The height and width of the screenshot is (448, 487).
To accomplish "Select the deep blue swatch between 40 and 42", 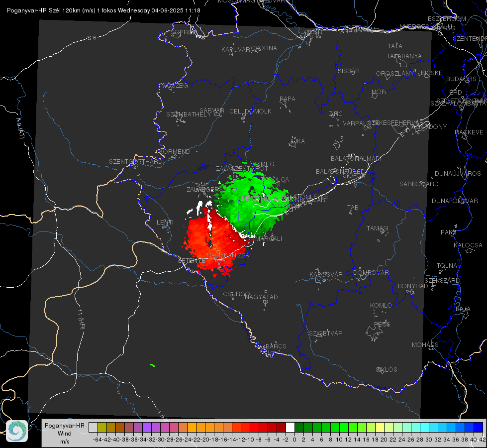I will click(x=479, y=427).
